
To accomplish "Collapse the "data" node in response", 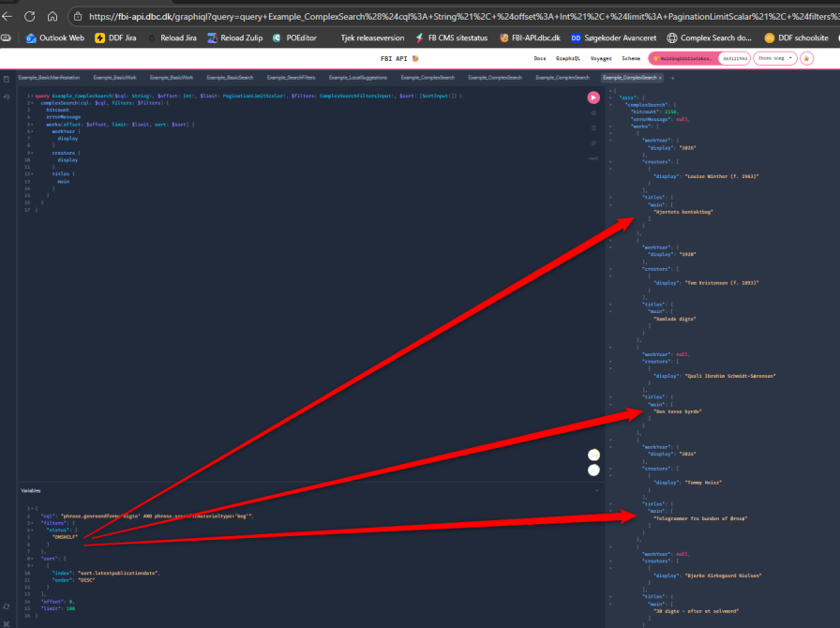I will 610,97.
